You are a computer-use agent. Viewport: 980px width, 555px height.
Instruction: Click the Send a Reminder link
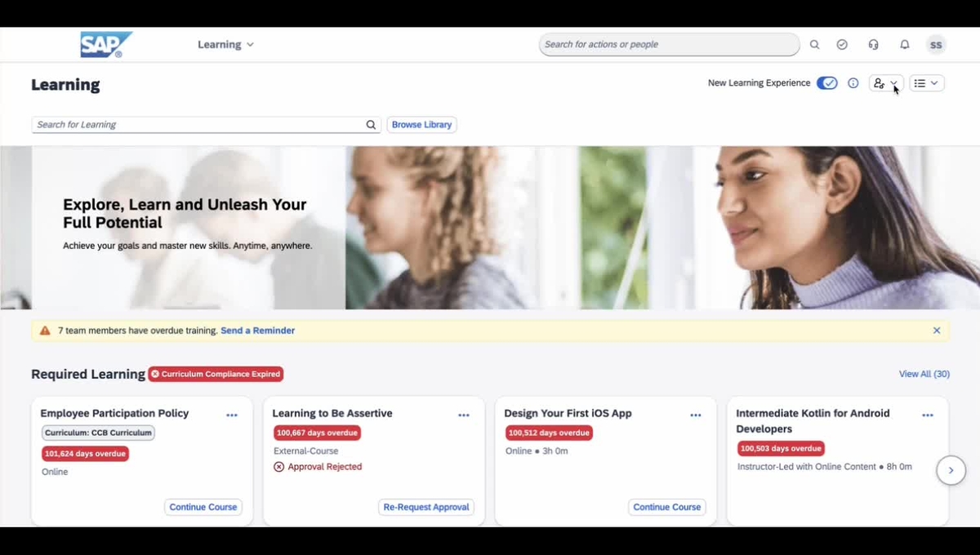[257, 331]
